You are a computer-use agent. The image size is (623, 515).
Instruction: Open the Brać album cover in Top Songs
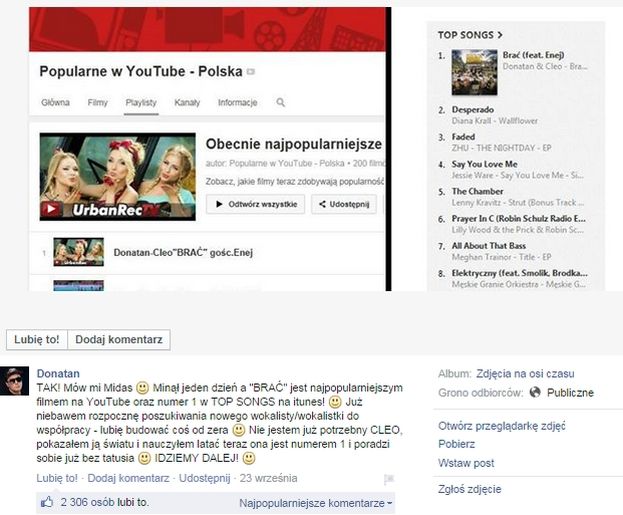(x=474, y=72)
